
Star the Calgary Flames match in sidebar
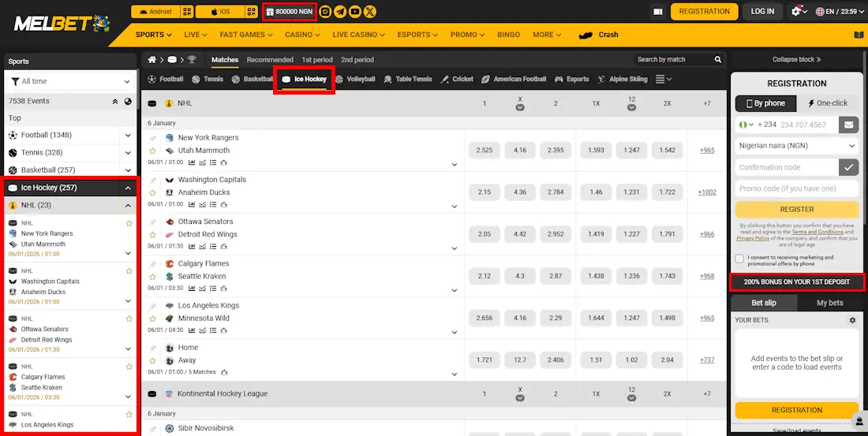pos(129,367)
